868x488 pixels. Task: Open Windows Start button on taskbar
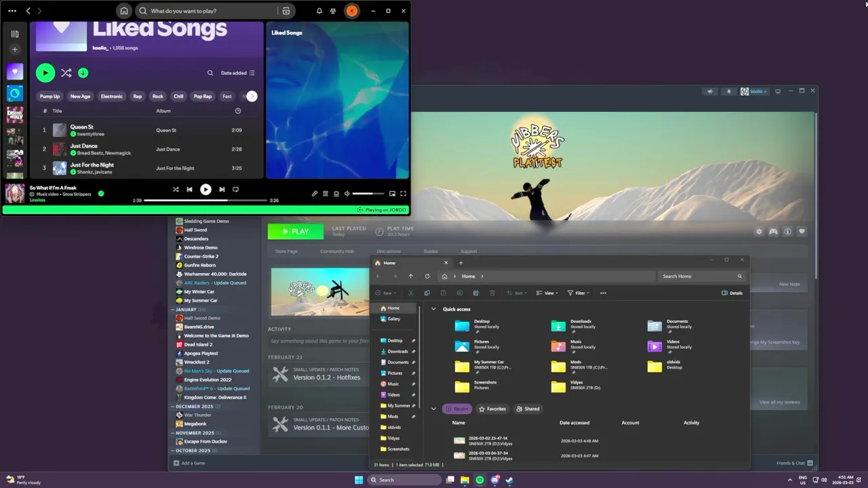click(359, 480)
